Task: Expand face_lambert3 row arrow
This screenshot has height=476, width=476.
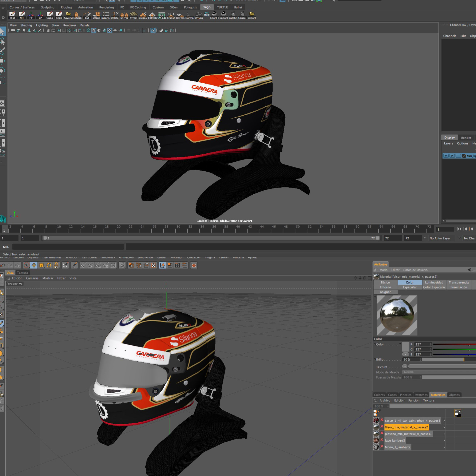Action: [444, 441]
